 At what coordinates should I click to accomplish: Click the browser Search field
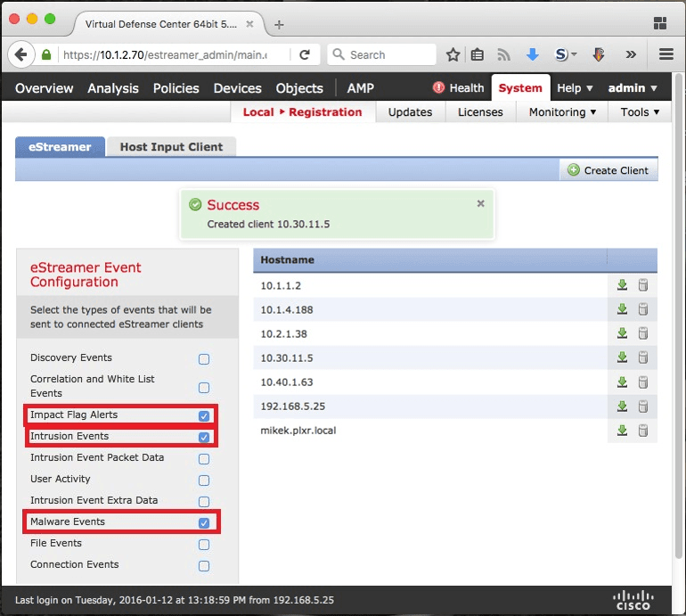pos(381,54)
